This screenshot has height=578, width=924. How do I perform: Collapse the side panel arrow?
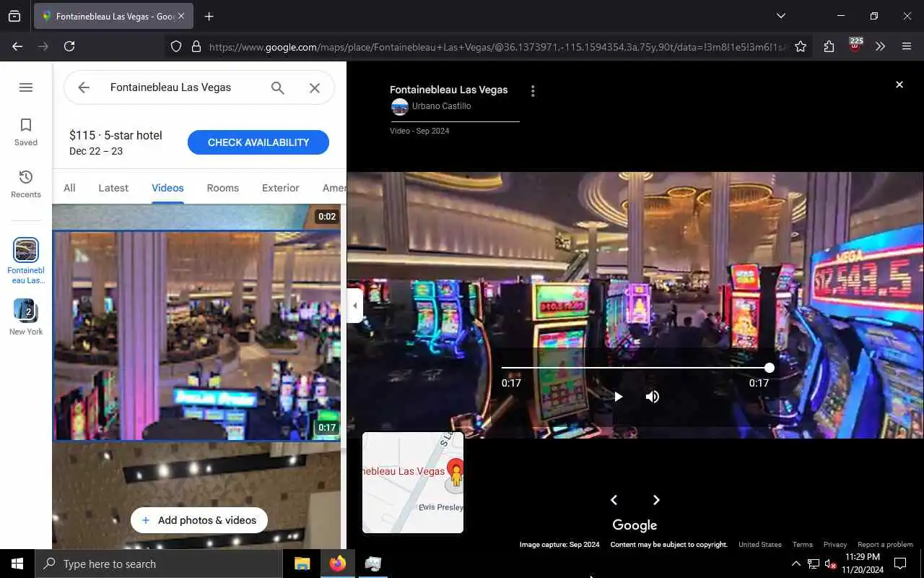pyautogui.click(x=354, y=306)
